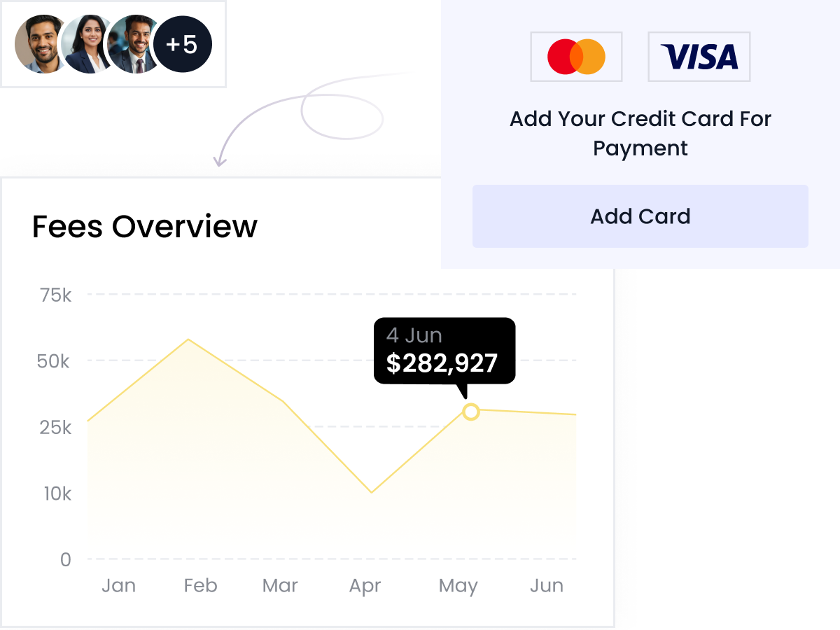
Task: Click the Mastercard logo icon
Action: [x=576, y=57]
